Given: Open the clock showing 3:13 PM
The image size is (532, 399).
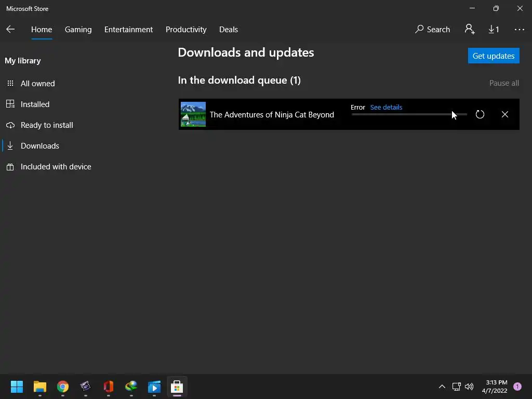Looking at the screenshot, I should click(495, 387).
